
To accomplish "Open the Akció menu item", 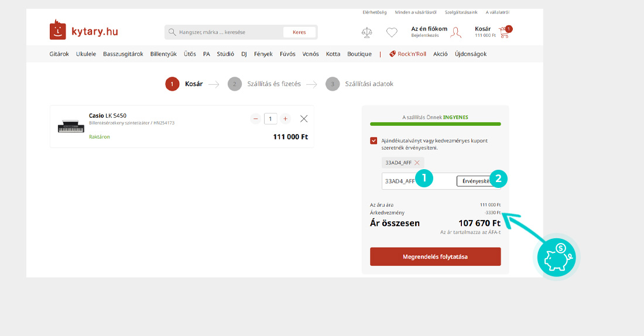I will tap(440, 54).
